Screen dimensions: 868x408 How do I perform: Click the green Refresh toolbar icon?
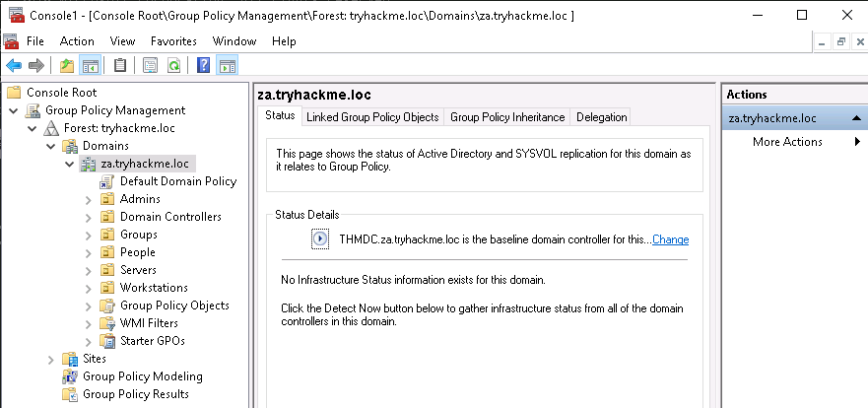click(x=173, y=66)
